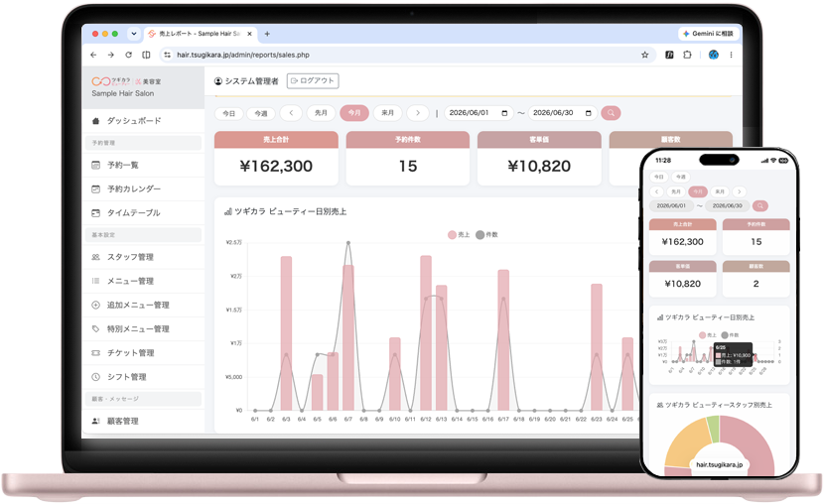Open 顧客管理 sidebar item
Viewport: 824px width, 504px height.
click(x=143, y=421)
